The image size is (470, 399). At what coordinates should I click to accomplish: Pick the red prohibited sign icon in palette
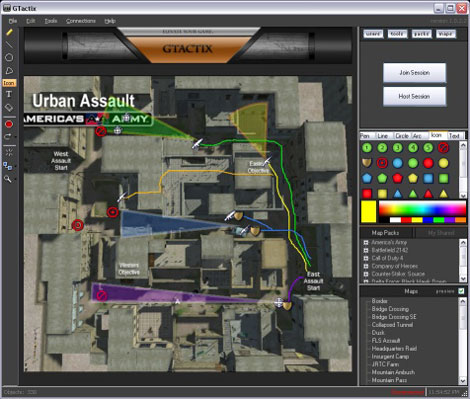tap(443, 148)
